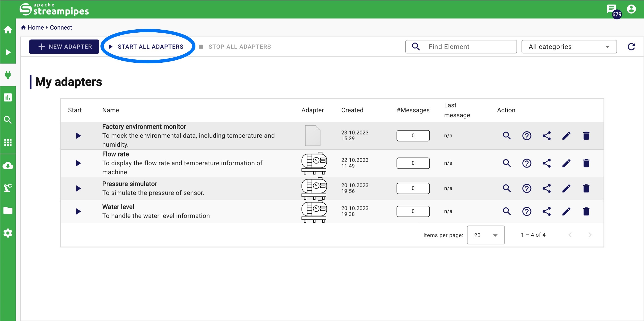
Task: Go to Home breadcrumb link
Action: [x=36, y=28]
